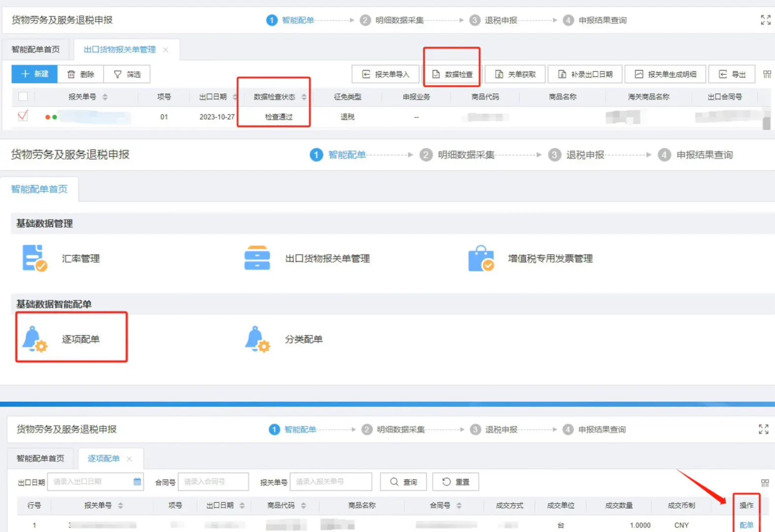Switch to the 逐项配单 tab
The width and height of the screenshot is (775, 532).
103,458
